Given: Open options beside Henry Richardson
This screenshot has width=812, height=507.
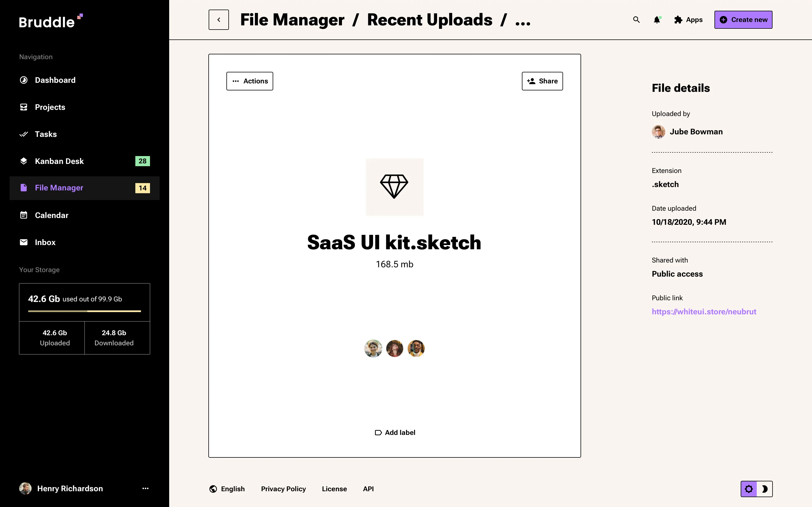Looking at the screenshot, I should point(145,489).
